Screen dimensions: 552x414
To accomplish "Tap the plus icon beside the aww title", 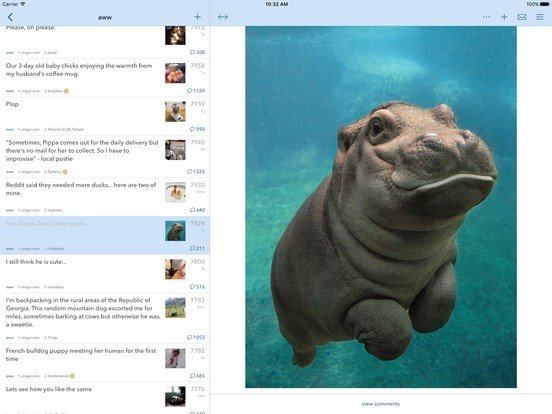I will pos(197,17).
